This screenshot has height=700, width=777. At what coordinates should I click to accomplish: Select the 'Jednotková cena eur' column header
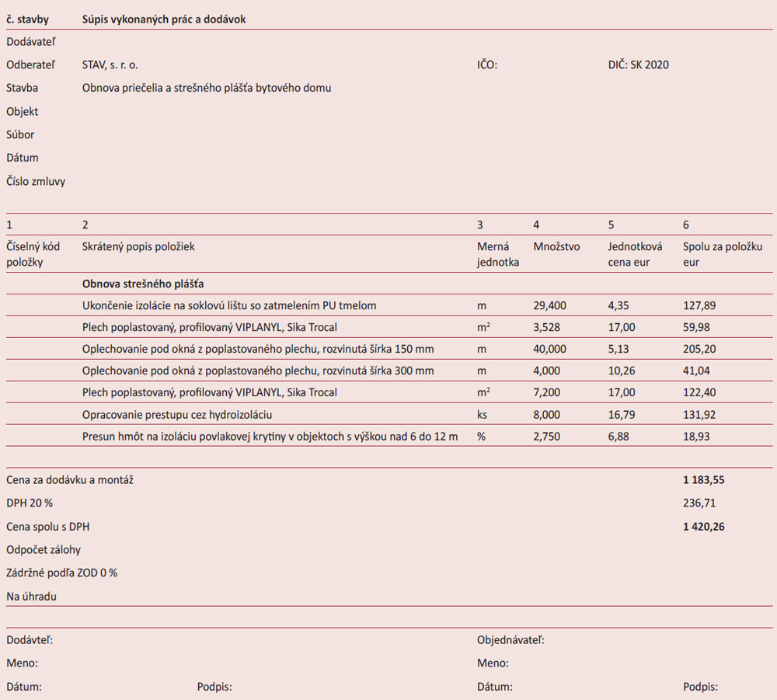point(635,254)
